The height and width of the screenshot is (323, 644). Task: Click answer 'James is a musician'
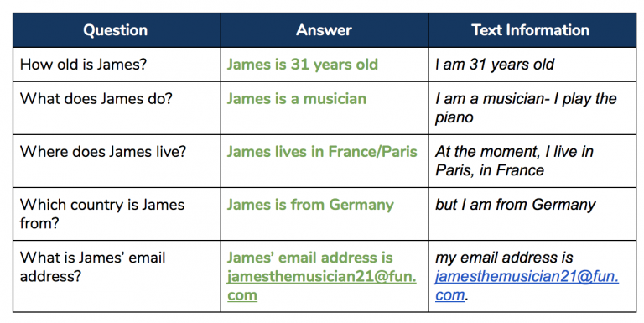(297, 99)
